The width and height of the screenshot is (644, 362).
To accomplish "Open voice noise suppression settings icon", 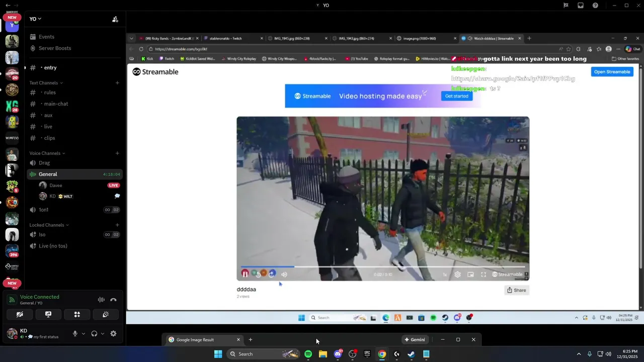I will tap(101, 300).
